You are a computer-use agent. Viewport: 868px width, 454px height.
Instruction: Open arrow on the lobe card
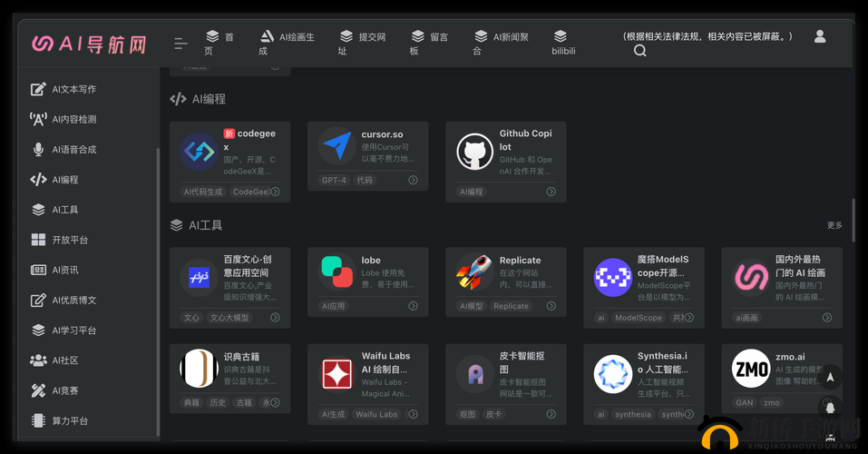coord(413,306)
